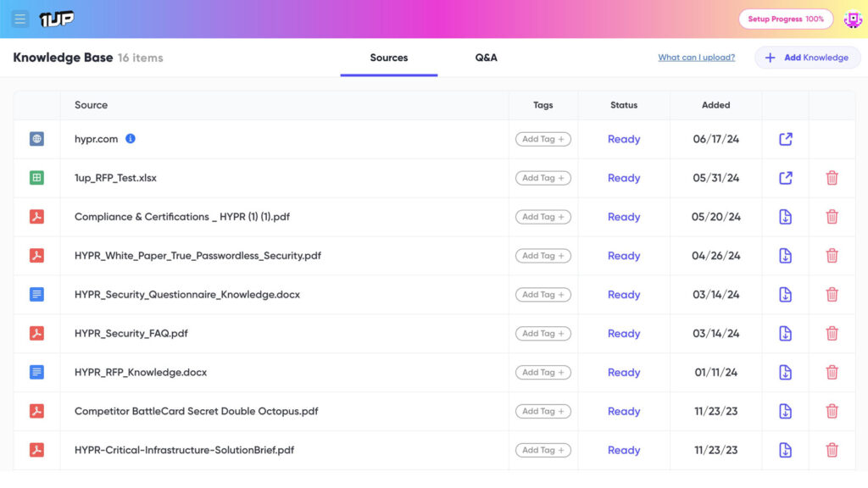The width and height of the screenshot is (868, 488).
Task: Click the 1UP logo
Action: tap(57, 19)
